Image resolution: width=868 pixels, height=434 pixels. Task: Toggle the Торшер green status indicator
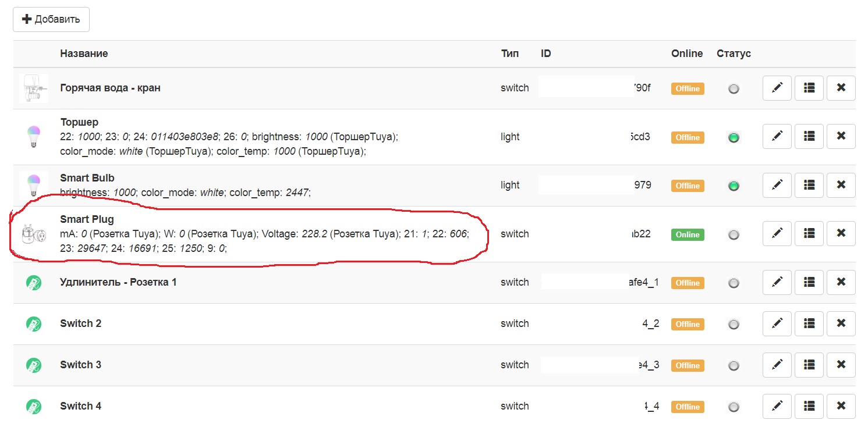(x=734, y=137)
